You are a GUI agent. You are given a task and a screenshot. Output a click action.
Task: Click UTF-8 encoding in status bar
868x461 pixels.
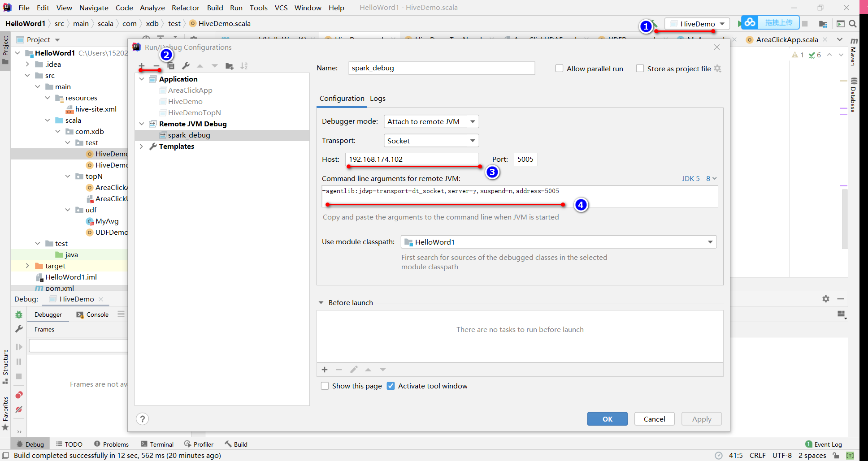[x=782, y=455]
